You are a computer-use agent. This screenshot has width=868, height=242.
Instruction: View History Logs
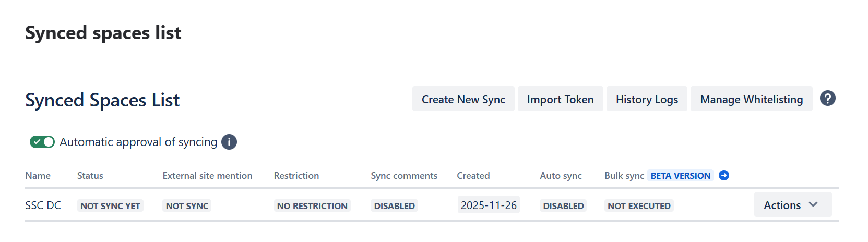[x=647, y=99]
